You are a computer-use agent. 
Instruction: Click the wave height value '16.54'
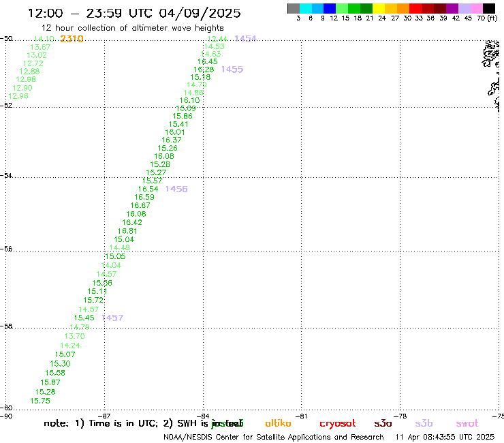click(x=148, y=189)
